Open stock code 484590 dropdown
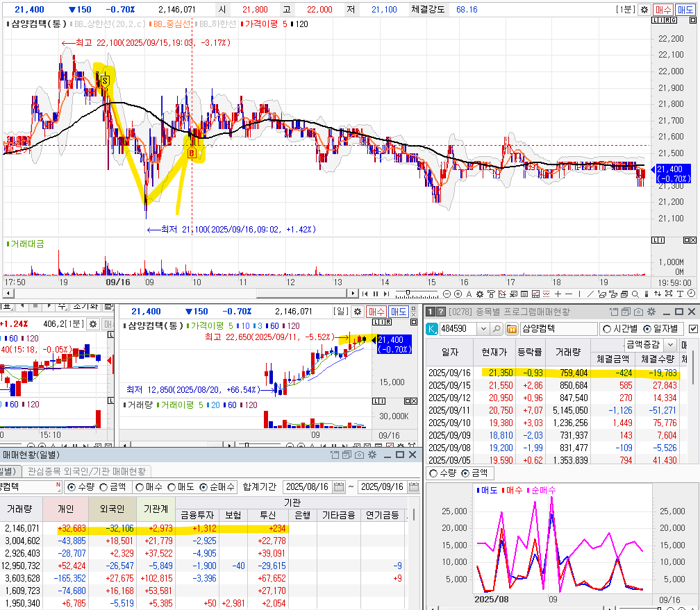 pos(483,329)
